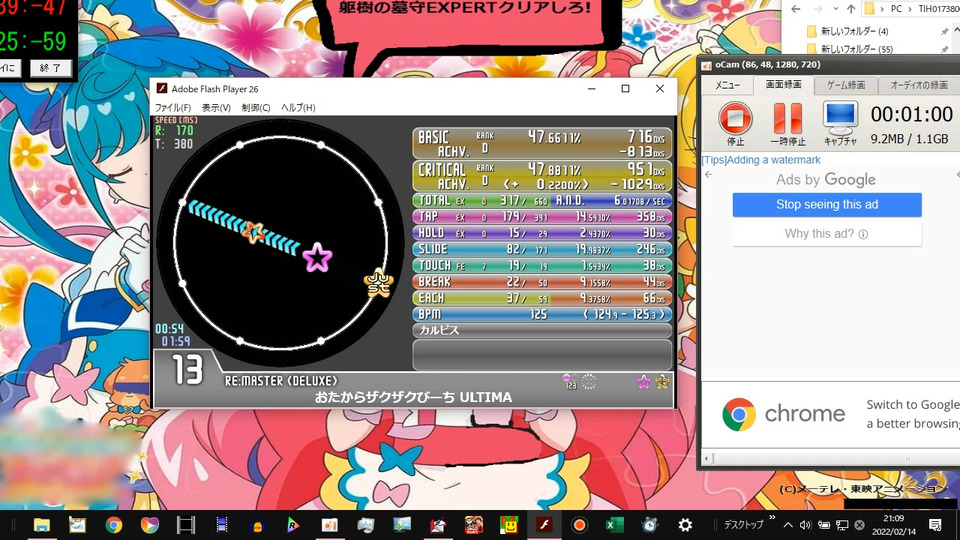Open the ヘルプ(H) menu in Flash Player
The height and width of the screenshot is (540, 960).
point(298,108)
